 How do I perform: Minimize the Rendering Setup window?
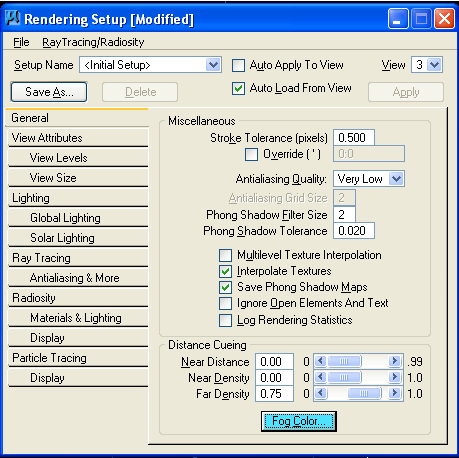tap(398, 19)
